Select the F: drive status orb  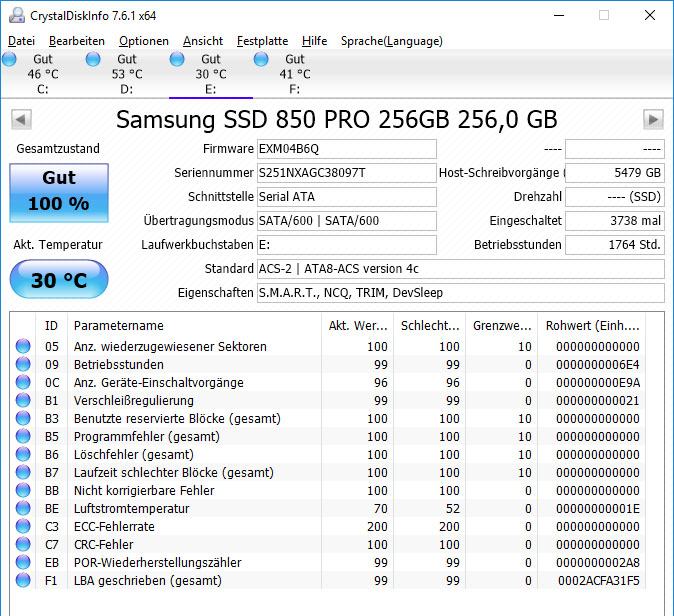point(261,59)
